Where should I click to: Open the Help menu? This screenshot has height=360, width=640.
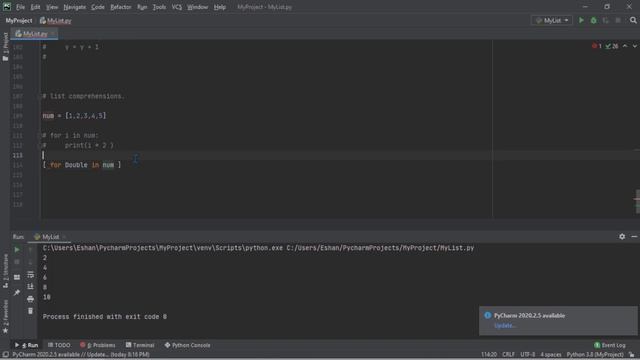coord(220,7)
